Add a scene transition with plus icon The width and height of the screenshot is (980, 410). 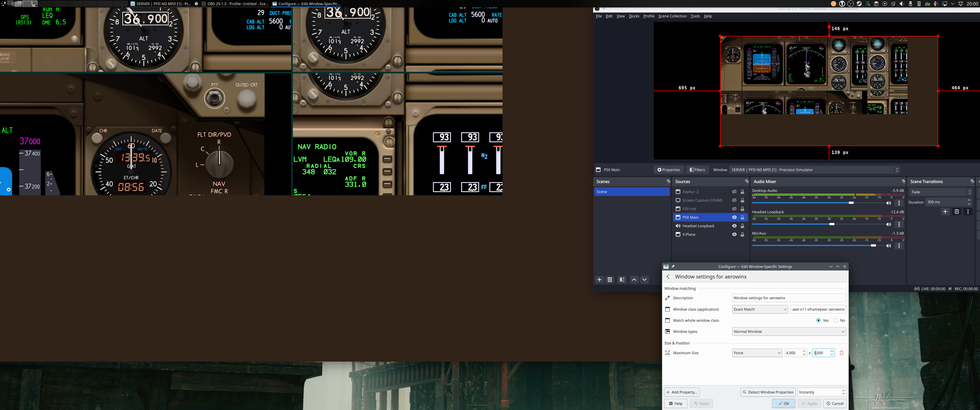pyautogui.click(x=945, y=212)
